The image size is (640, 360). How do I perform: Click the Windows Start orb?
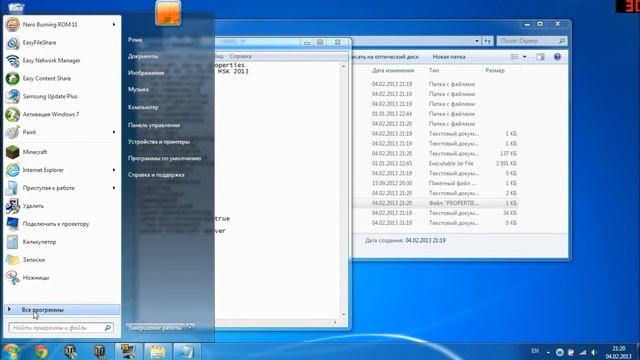(11, 351)
